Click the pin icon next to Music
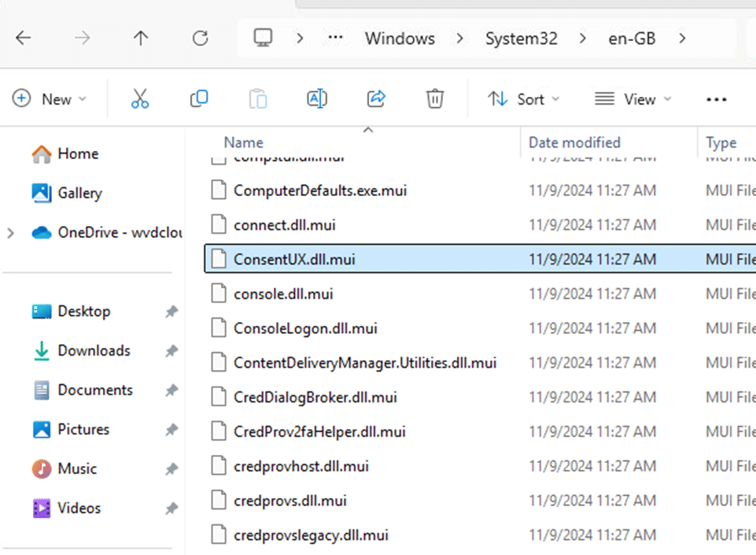Screen dimensions: 756x555 (171, 469)
